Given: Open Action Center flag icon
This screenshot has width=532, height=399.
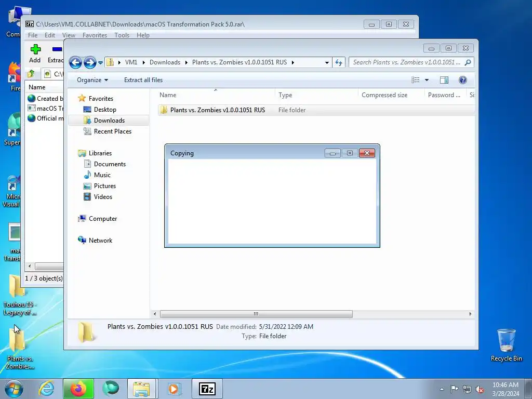Looking at the screenshot, I should [454, 389].
